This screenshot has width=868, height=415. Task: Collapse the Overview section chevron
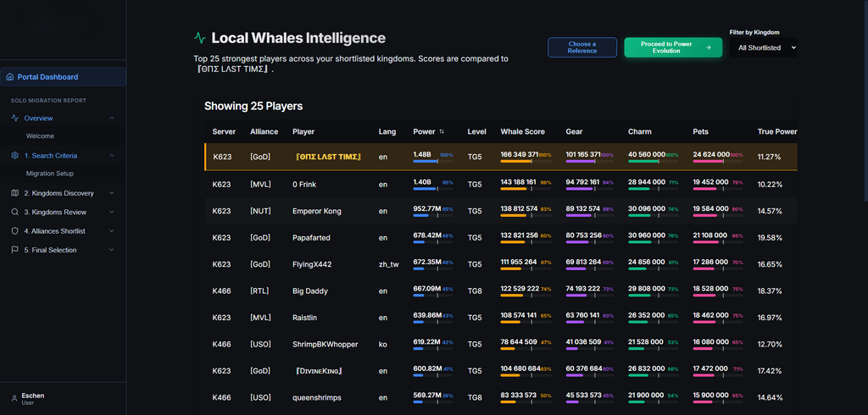pos(112,118)
